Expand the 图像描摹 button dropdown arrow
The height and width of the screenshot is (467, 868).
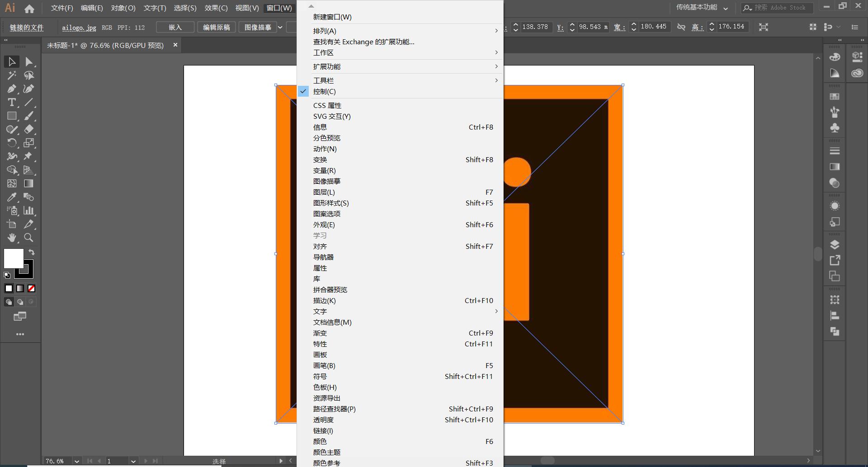click(280, 27)
